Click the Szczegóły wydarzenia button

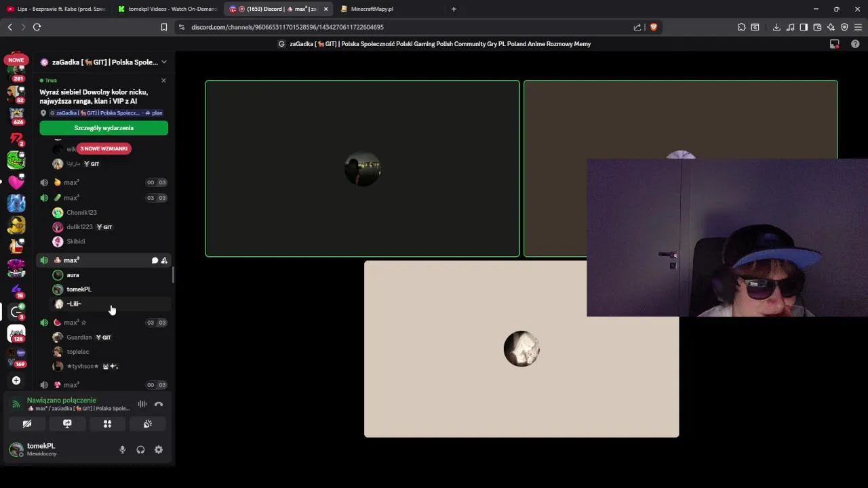[104, 128]
